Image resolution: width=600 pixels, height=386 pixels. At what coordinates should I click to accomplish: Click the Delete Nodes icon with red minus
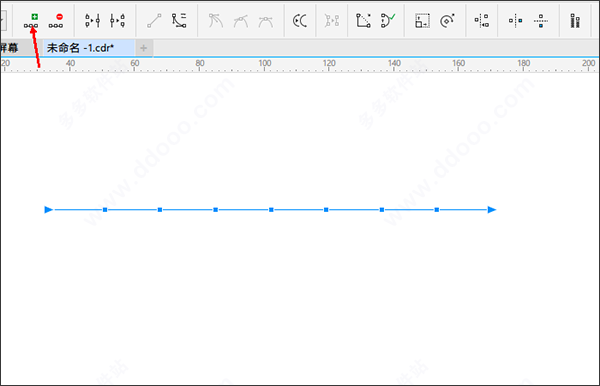[56, 21]
